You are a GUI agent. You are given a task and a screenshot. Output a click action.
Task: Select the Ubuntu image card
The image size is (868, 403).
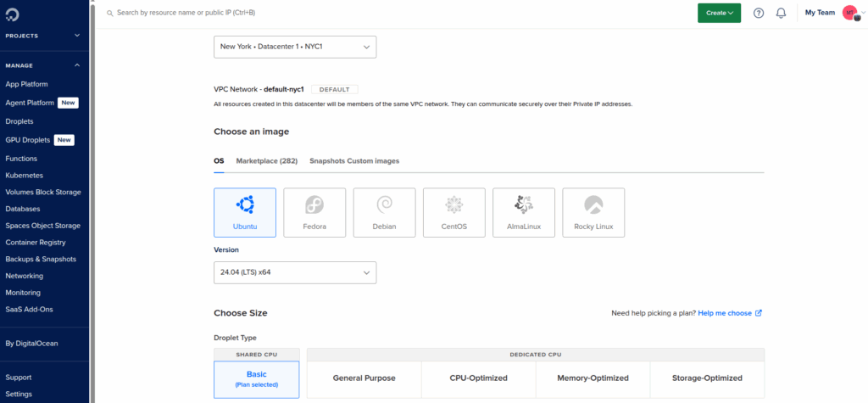(x=245, y=212)
